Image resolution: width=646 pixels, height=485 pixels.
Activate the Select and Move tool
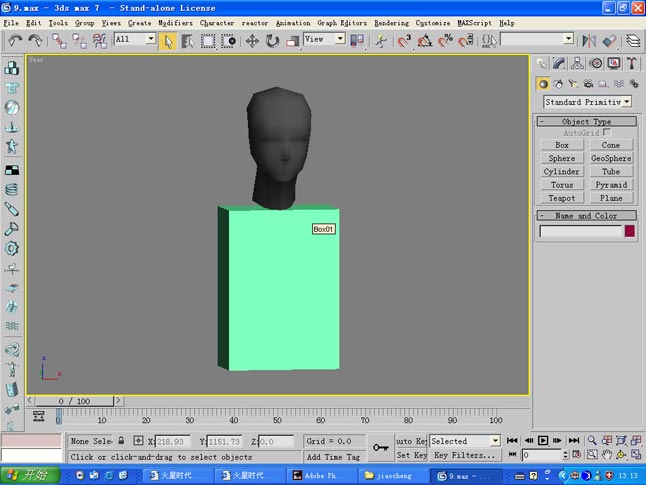[x=252, y=41]
